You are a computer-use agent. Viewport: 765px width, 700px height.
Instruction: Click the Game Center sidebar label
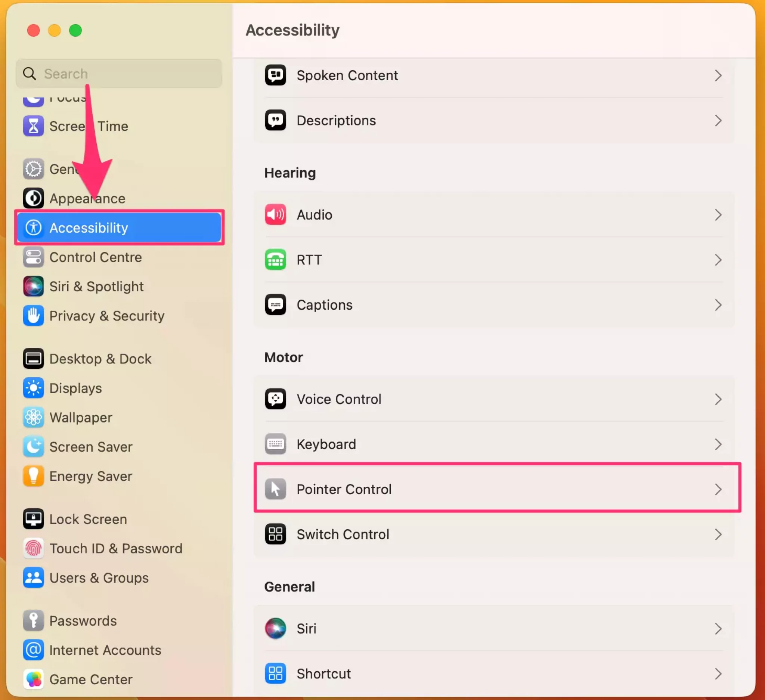(91, 679)
